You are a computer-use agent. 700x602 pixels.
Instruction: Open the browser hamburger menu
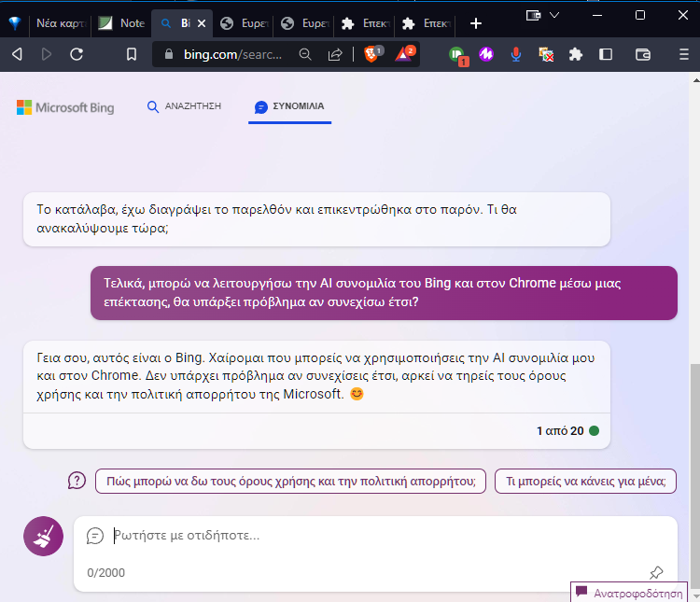pyautogui.click(x=683, y=54)
